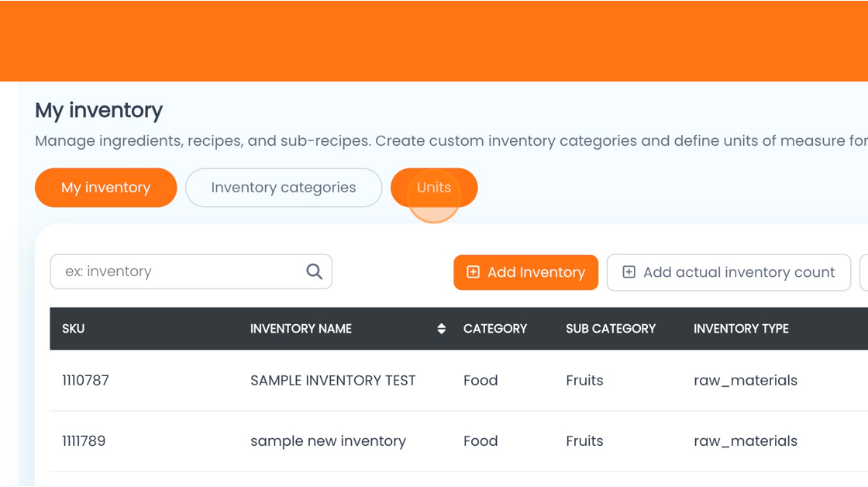Viewport: 868px width, 487px height.
Task: Switch to the Units tab
Action: click(434, 188)
